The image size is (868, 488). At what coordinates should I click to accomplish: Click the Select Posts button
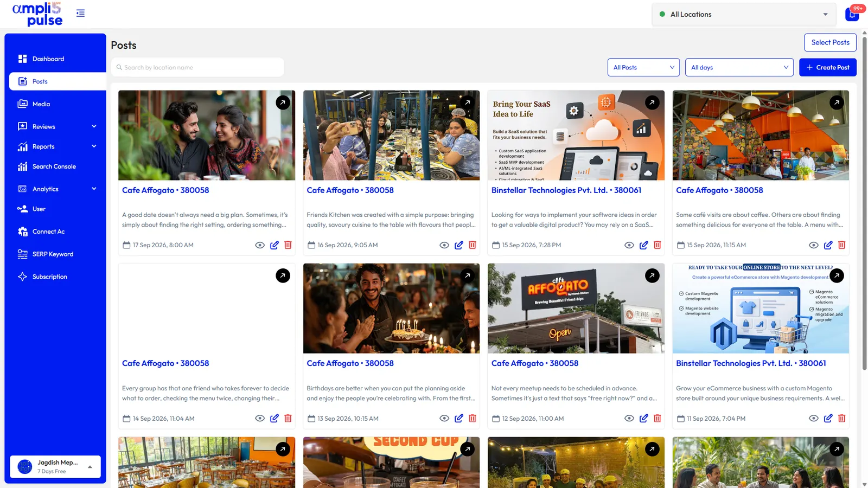click(x=831, y=42)
